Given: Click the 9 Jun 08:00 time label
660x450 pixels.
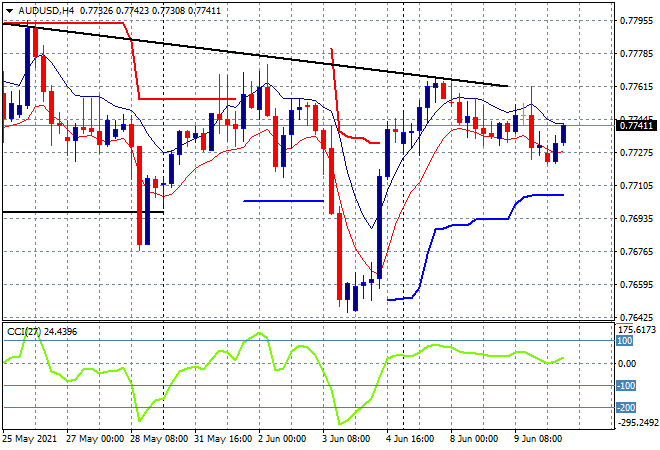Looking at the screenshot, I should click(x=538, y=439).
